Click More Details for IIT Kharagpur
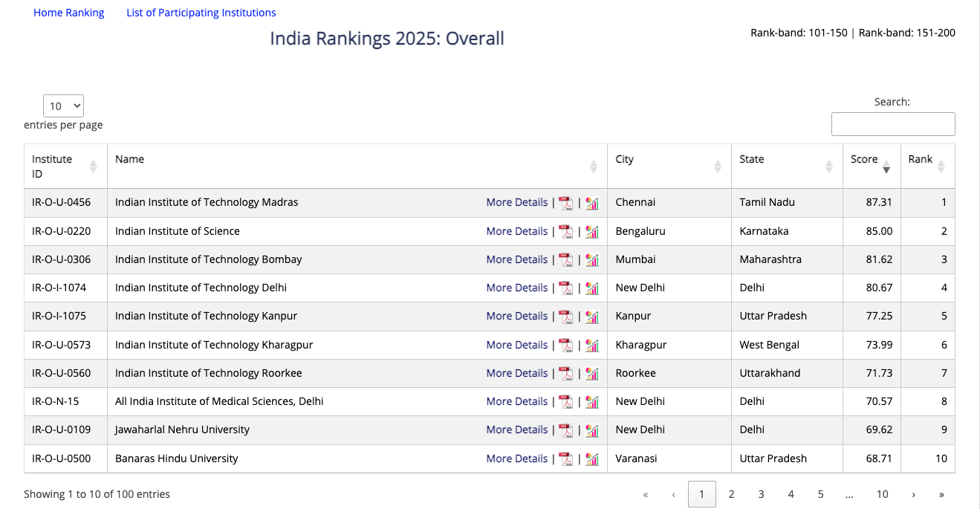This screenshot has width=980, height=509. coord(517,345)
